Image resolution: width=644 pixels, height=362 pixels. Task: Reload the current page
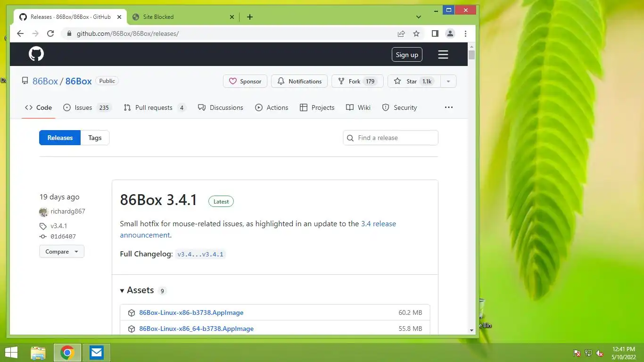[50, 33]
